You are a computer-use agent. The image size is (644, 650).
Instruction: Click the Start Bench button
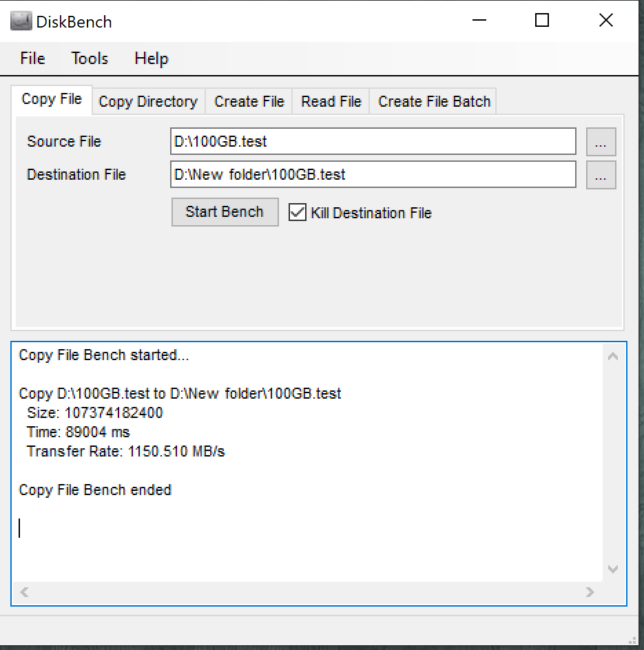[x=225, y=212]
